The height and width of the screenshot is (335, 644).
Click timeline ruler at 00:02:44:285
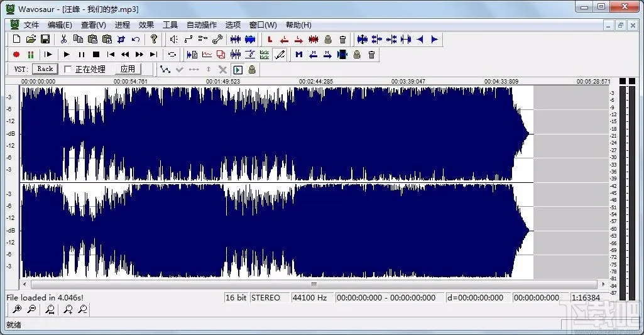click(316, 81)
